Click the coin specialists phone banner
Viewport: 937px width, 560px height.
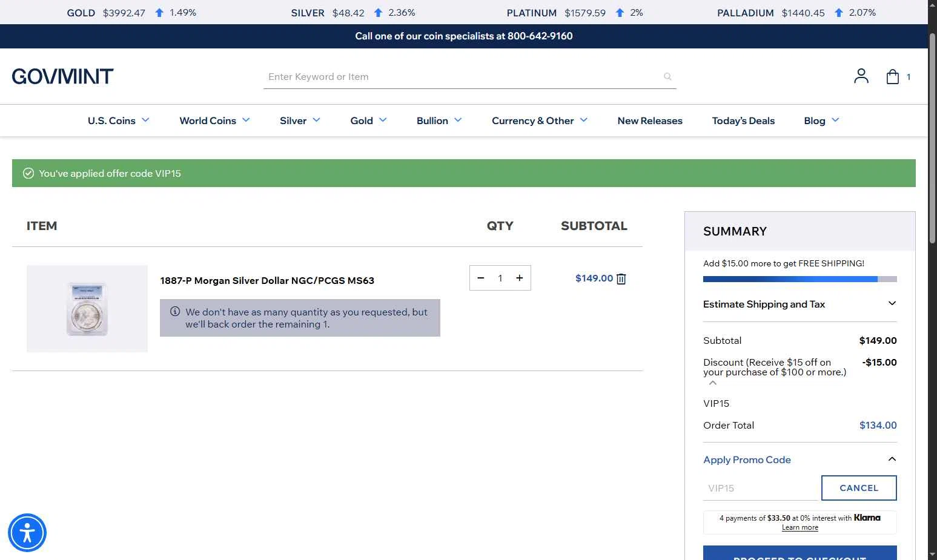(x=464, y=36)
